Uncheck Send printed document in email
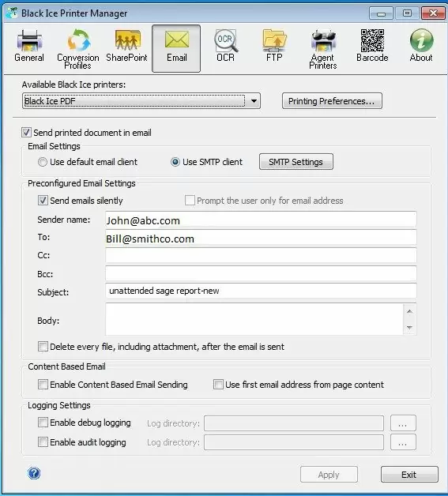 pyautogui.click(x=26, y=132)
